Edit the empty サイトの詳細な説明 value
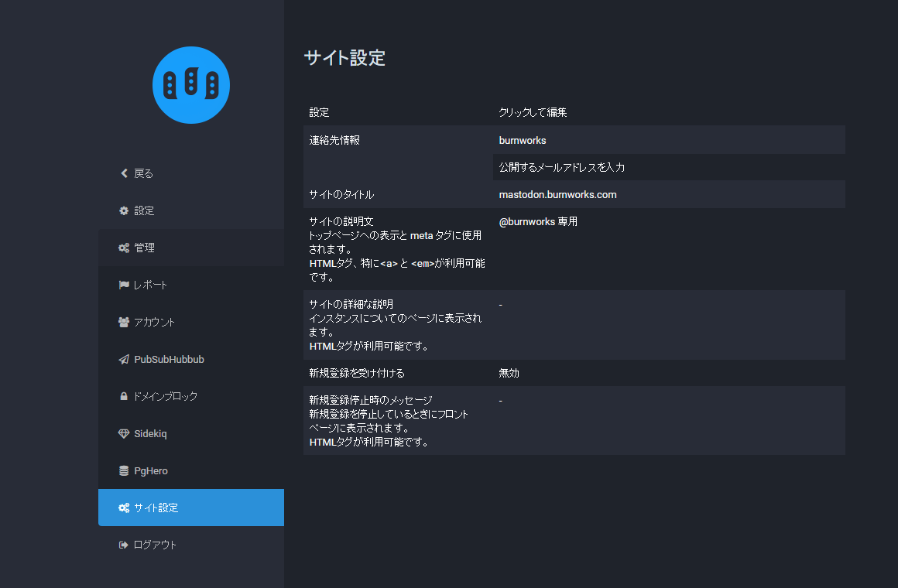This screenshot has width=898, height=588. coord(501,305)
